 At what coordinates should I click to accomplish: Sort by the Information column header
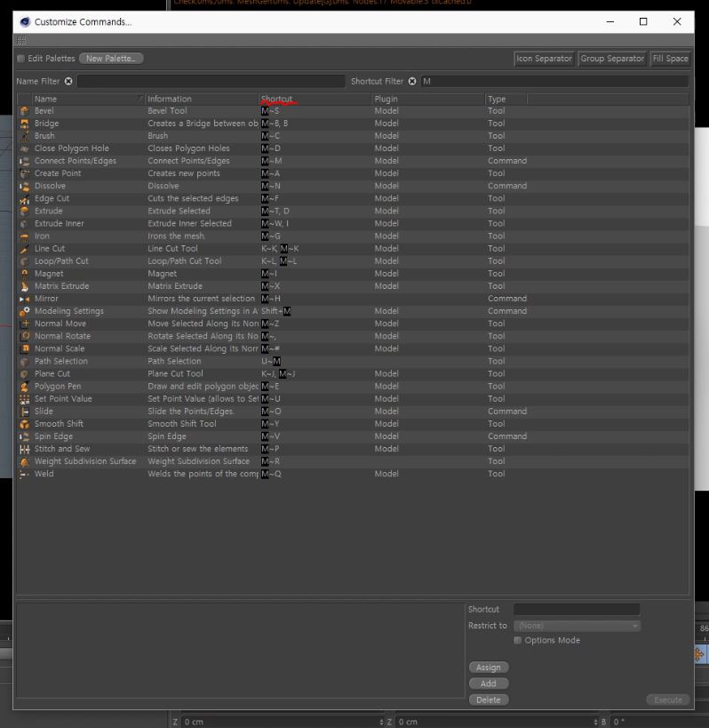pyautogui.click(x=202, y=99)
